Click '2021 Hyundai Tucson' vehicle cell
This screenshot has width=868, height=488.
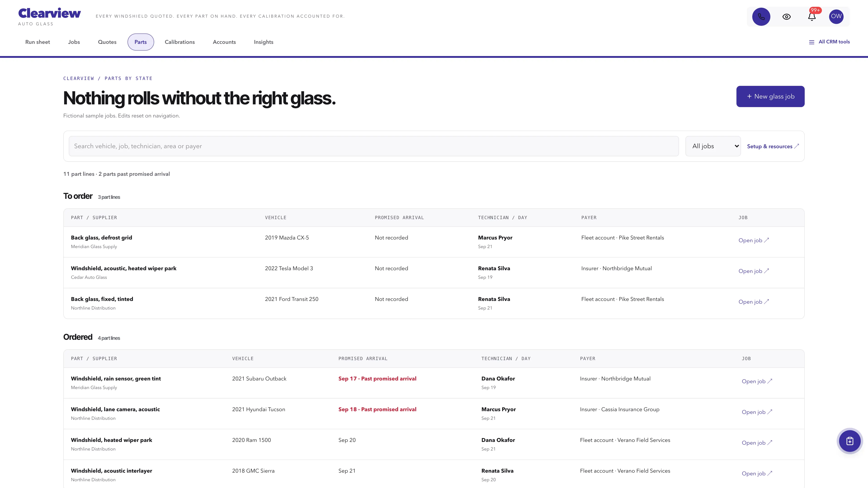pos(258,409)
